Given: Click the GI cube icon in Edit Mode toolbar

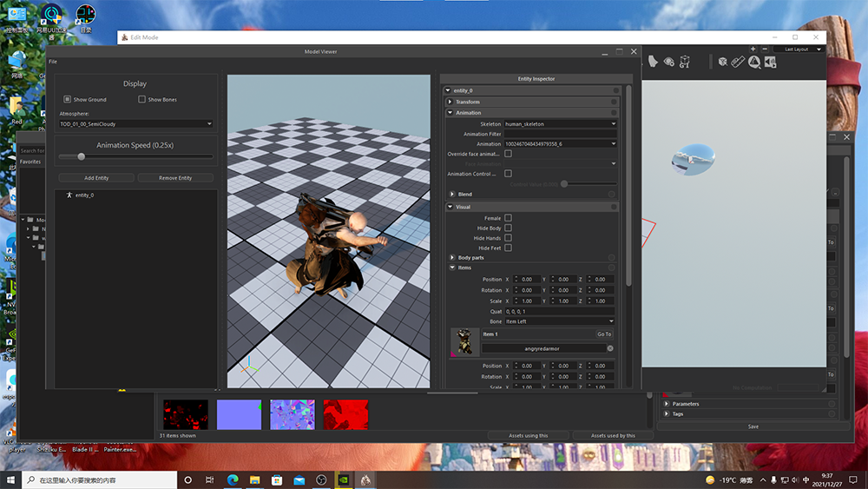Looking at the screenshot, I should pos(685,62).
